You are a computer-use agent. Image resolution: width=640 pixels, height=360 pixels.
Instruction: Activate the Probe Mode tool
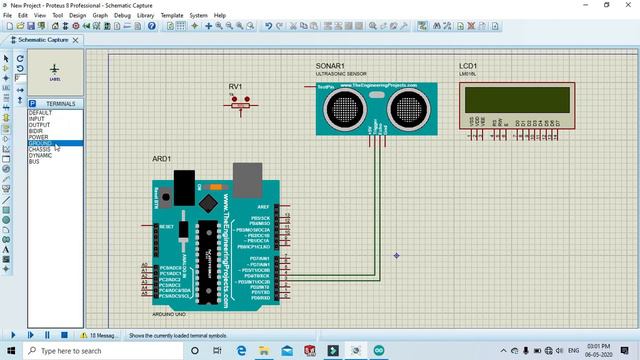(6, 179)
